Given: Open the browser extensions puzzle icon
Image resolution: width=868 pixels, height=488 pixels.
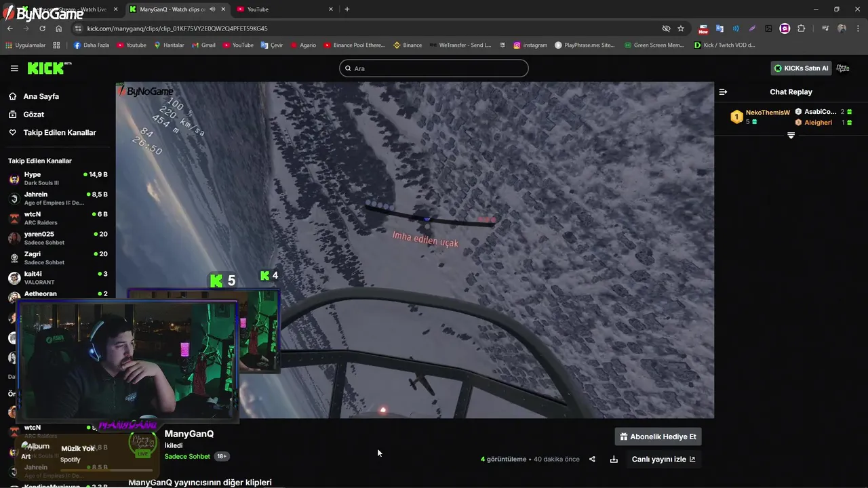Looking at the screenshot, I should click(801, 28).
